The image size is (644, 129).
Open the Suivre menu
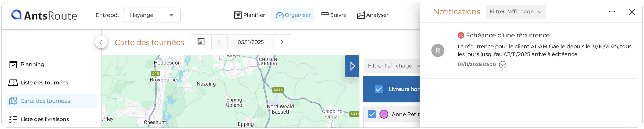point(334,15)
